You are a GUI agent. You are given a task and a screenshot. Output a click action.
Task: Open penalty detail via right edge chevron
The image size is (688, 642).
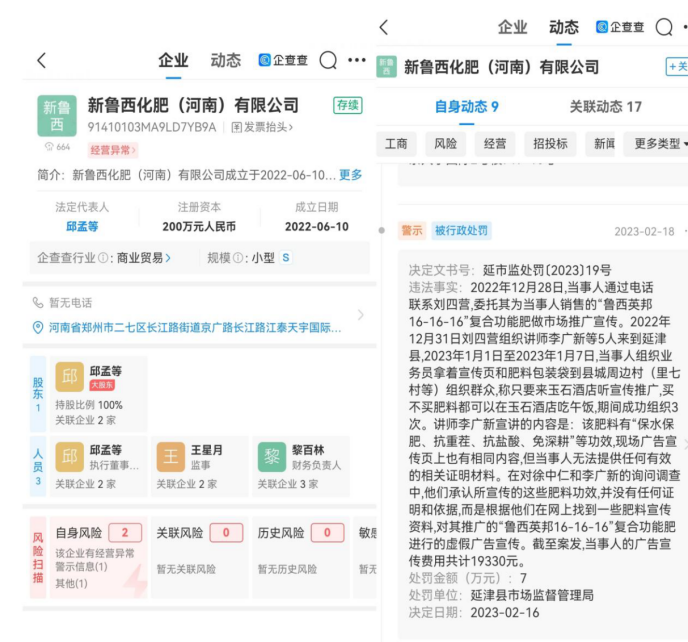(x=685, y=444)
